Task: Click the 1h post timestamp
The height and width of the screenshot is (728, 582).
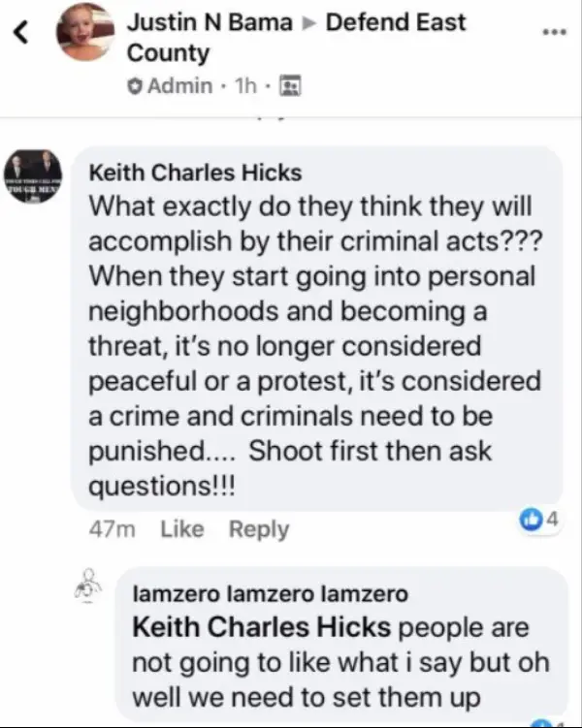Action: pyautogui.click(x=245, y=86)
